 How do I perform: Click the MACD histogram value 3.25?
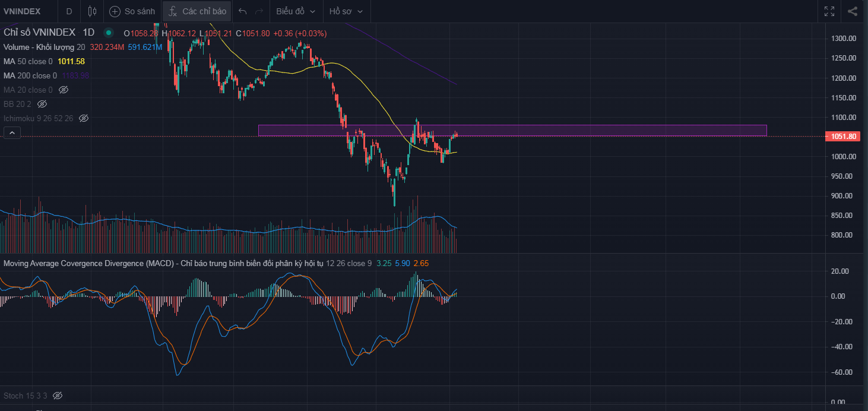[x=384, y=263]
